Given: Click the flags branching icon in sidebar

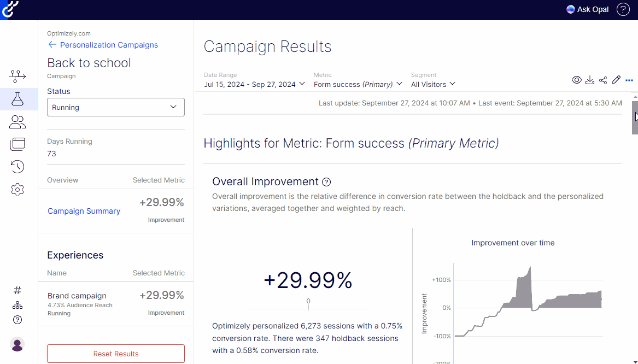Looking at the screenshot, I should coord(17,76).
